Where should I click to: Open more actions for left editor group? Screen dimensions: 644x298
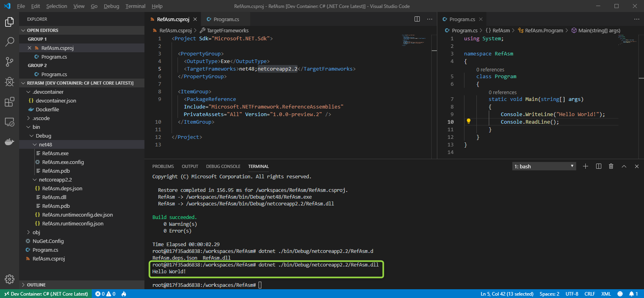point(430,19)
